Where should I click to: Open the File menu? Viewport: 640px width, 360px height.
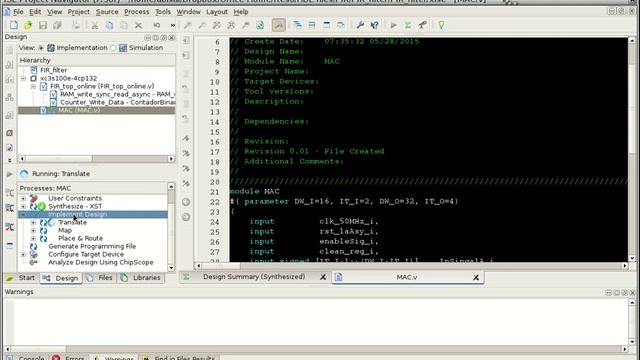pos(18,12)
